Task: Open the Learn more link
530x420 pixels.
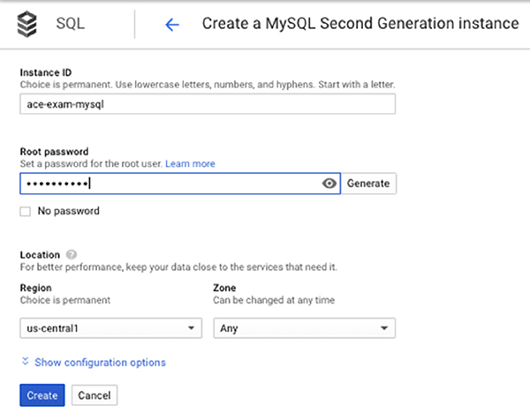Action: point(190,164)
